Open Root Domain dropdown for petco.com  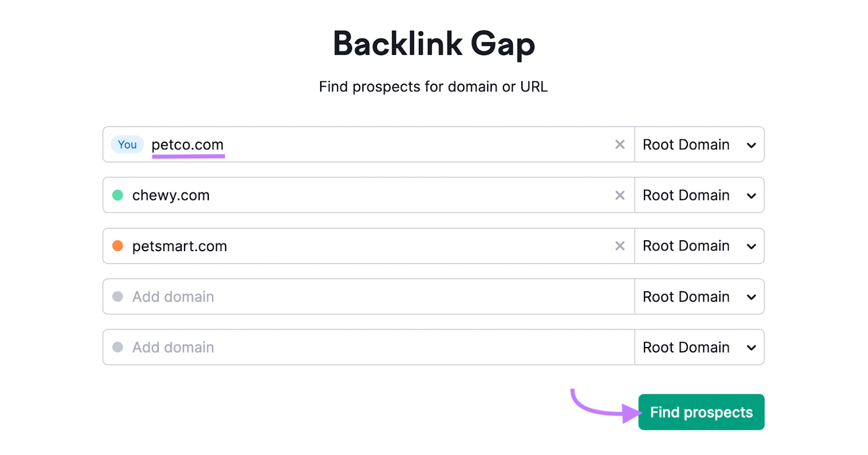pyautogui.click(x=699, y=144)
